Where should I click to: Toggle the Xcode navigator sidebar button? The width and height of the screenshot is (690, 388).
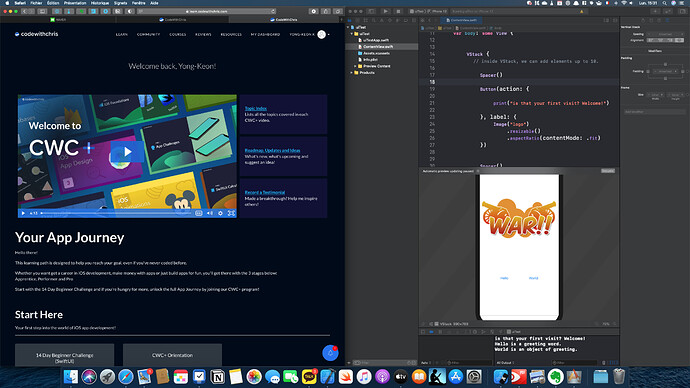[x=371, y=11]
